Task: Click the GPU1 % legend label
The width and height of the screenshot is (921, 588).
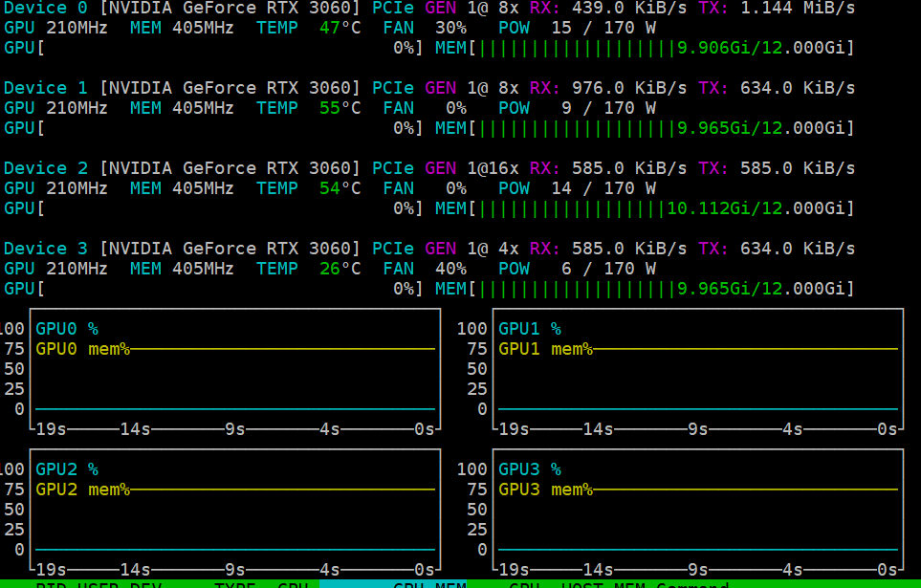Action: tap(530, 329)
